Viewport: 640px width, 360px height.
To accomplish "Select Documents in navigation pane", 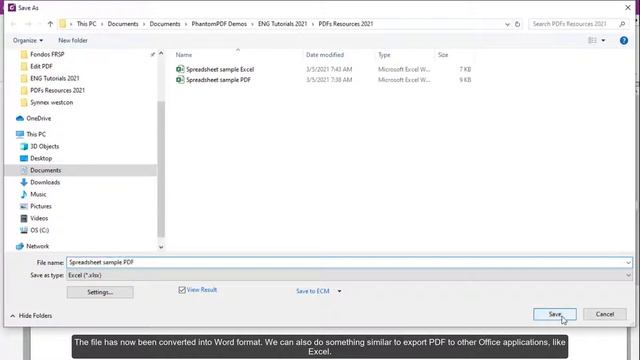I will [45, 170].
